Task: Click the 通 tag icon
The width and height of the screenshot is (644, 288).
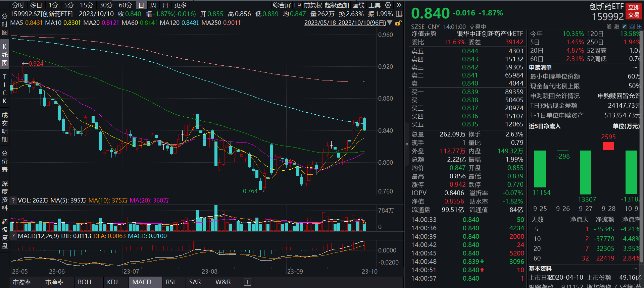Action: [609, 26]
